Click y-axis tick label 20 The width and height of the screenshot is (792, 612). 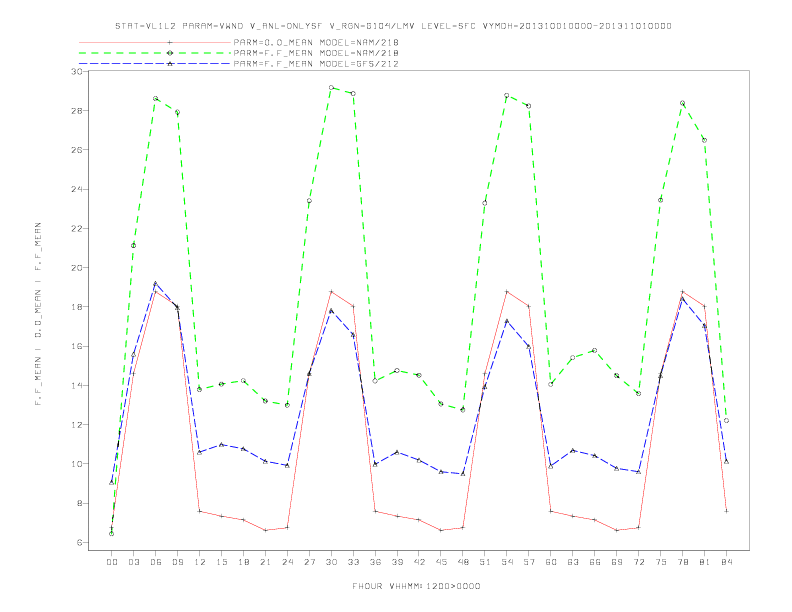(77, 268)
